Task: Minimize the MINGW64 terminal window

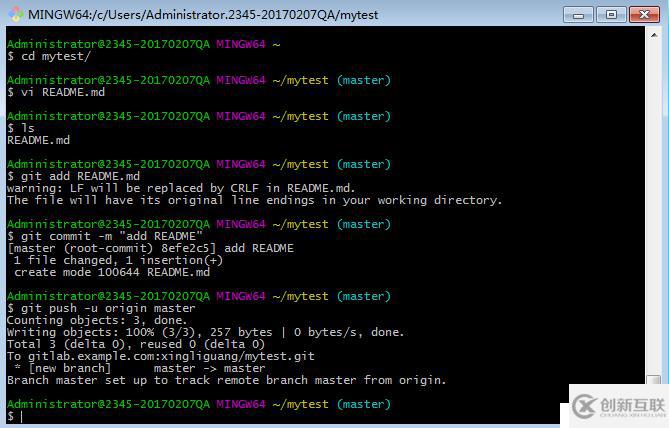Action: pyautogui.click(x=578, y=15)
